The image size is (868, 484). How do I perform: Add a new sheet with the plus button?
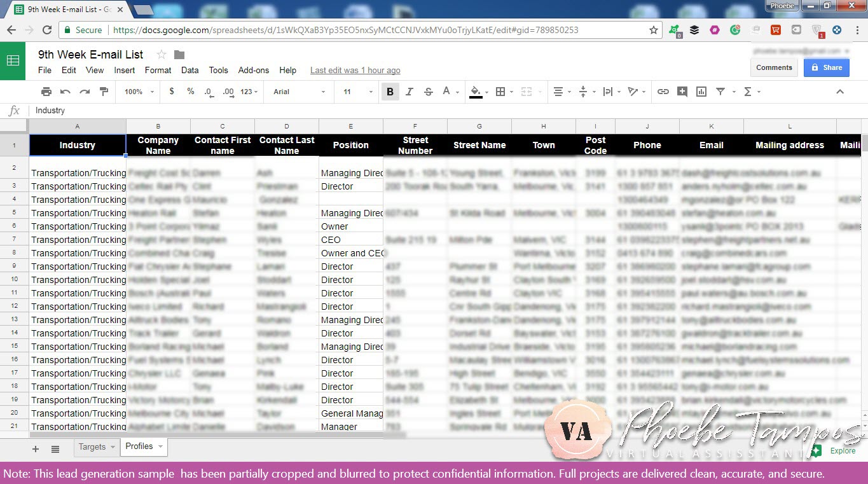click(35, 448)
